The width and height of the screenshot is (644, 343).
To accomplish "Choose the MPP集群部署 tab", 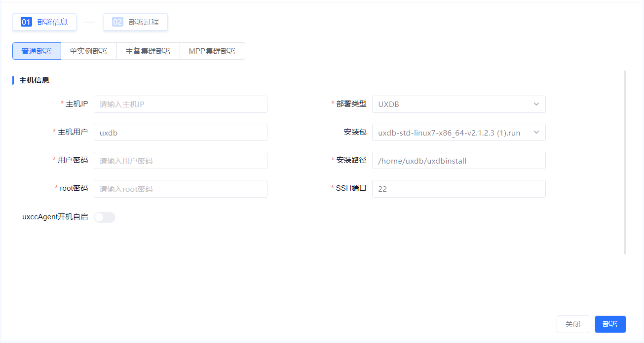I will coord(212,51).
